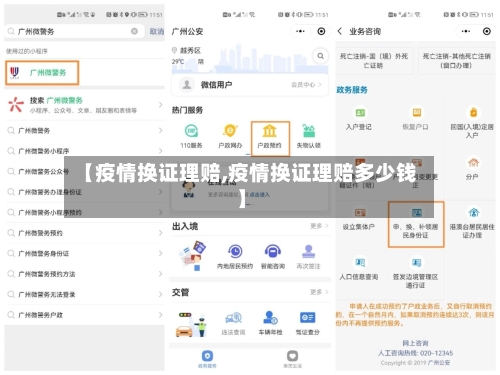Open the 设立集体户 service
The width and height of the screenshot is (500, 375).
359,219
